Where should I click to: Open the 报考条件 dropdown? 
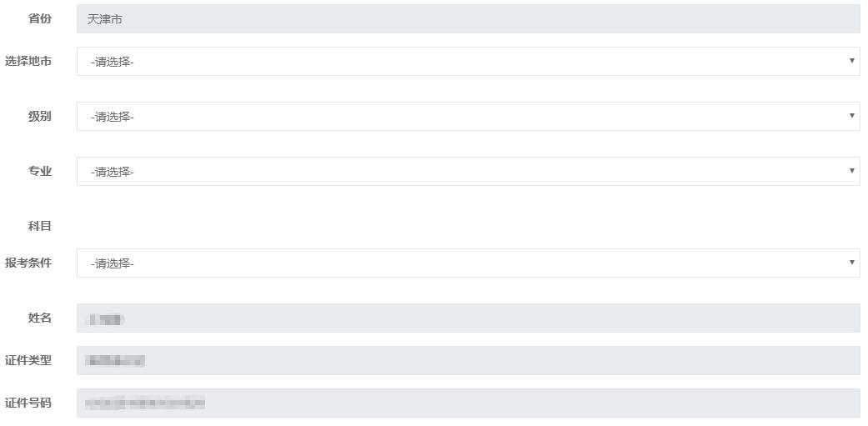467,263
